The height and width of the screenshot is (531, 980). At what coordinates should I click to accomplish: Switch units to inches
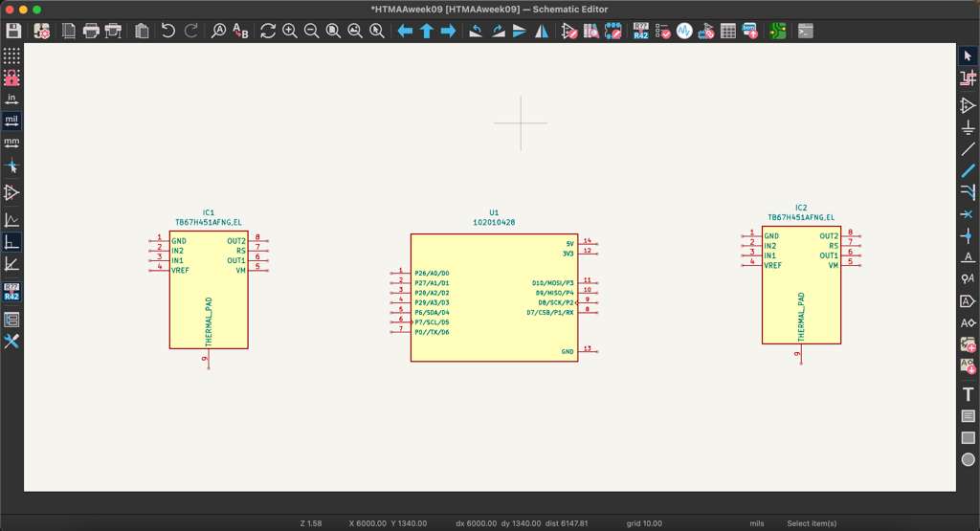(11, 100)
